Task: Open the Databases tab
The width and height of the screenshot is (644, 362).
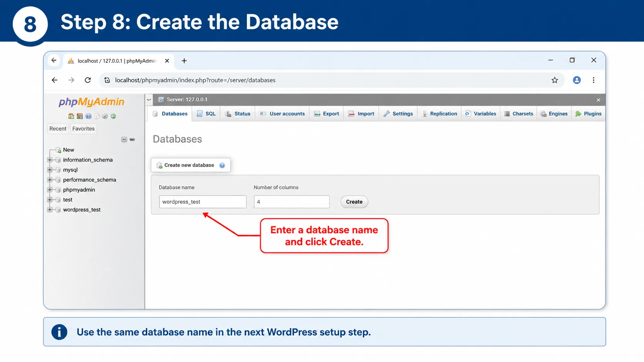Action: [x=170, y=114]
